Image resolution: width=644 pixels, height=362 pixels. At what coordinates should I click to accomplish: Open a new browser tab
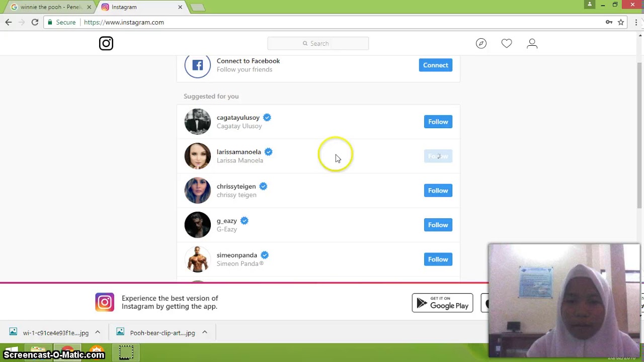tap(198, 7)
